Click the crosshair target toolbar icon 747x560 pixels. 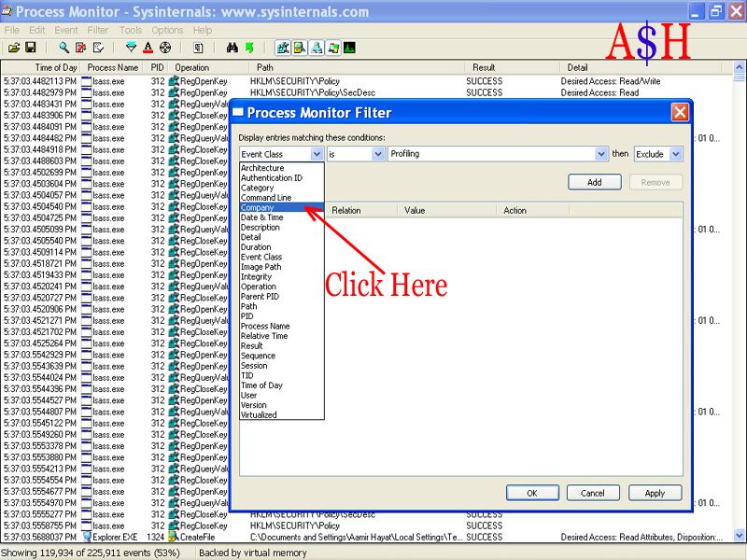pos(165,48)
